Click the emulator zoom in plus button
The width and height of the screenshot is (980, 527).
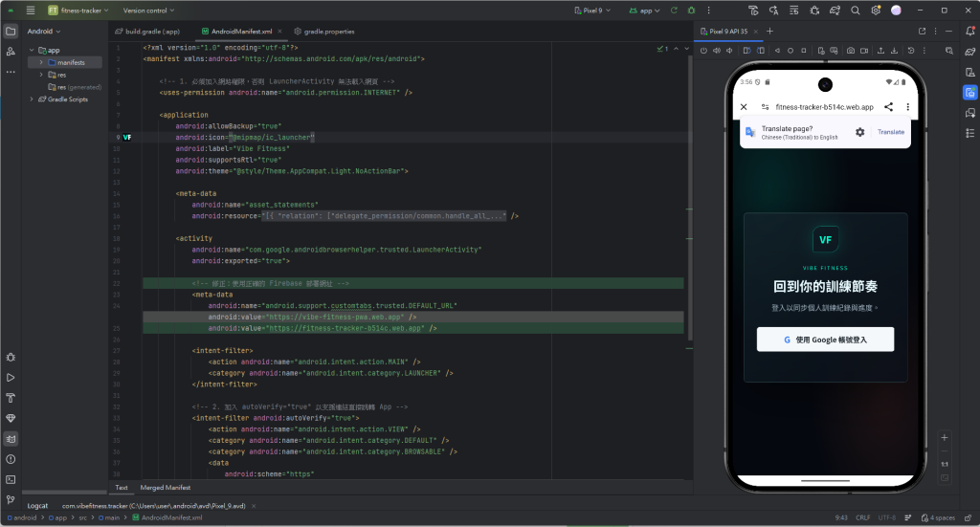pos(945,438)
